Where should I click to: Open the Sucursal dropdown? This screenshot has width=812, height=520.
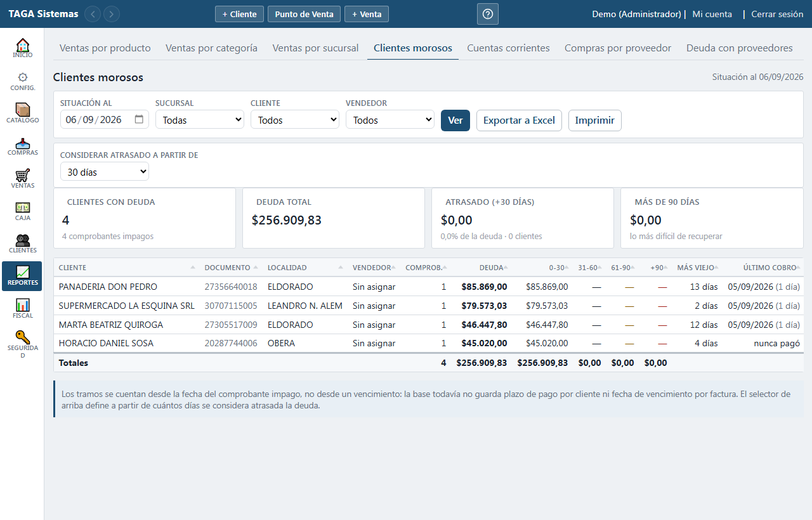(x=200, y=120)
